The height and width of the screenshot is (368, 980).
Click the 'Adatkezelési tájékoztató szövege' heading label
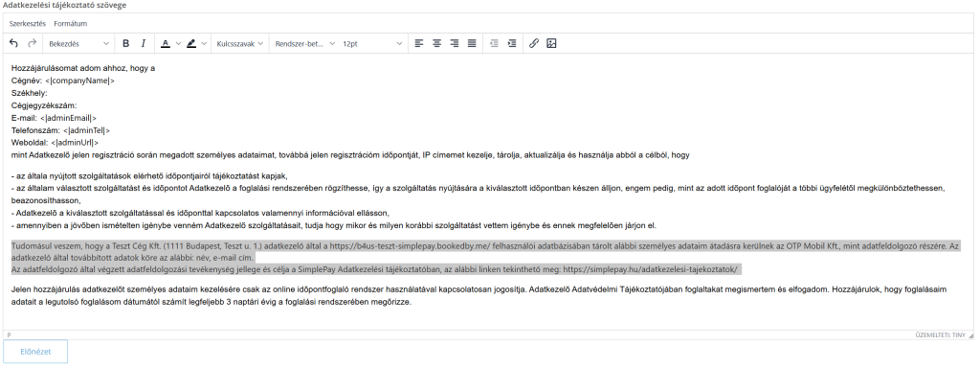click(64, 5)
